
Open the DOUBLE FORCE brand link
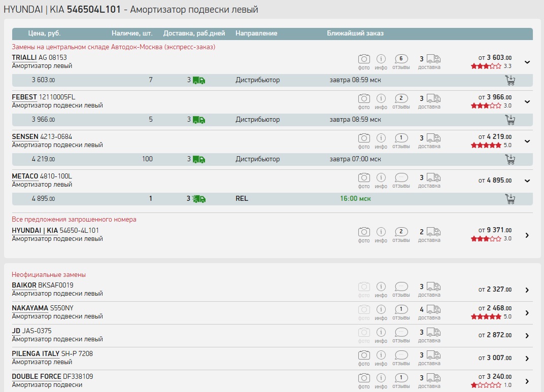click(x=37, y=376)
